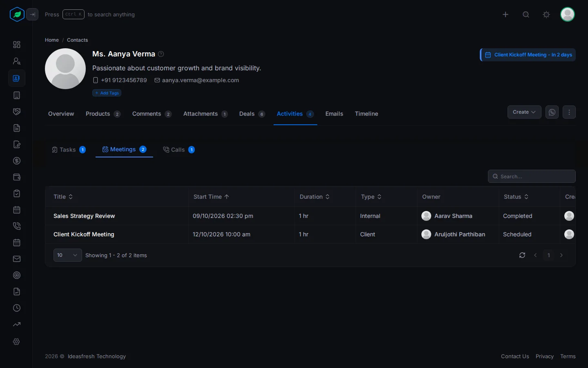Screen dimensions: 588x368
Task: Open the Calls sub-tab
Action: [179, 150]
